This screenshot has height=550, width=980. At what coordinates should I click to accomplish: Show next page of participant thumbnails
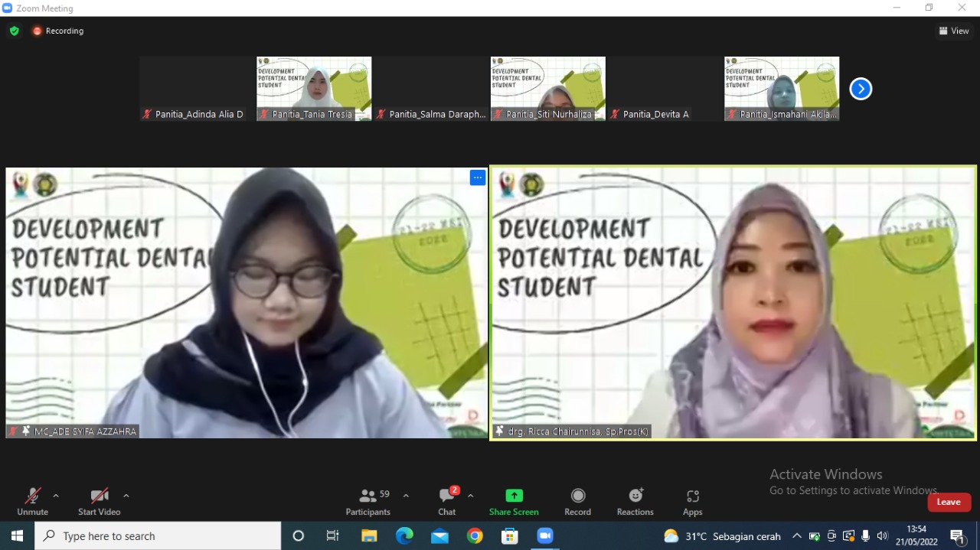[x=861, y=89]
